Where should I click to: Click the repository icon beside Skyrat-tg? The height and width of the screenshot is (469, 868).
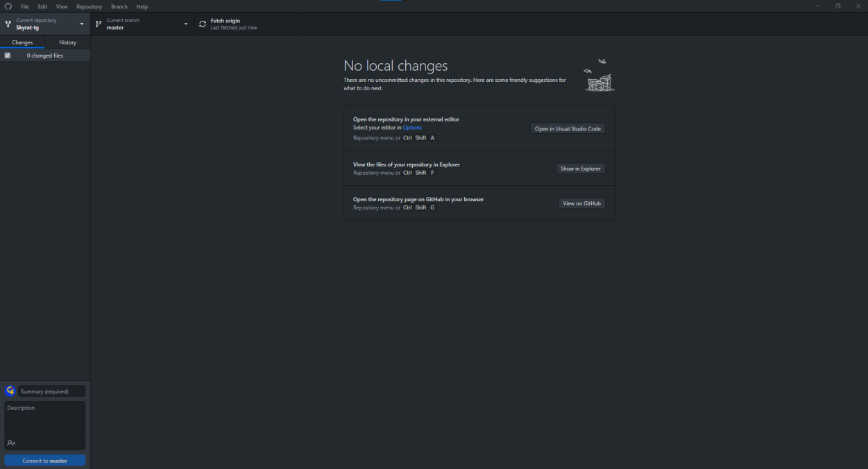8,24
